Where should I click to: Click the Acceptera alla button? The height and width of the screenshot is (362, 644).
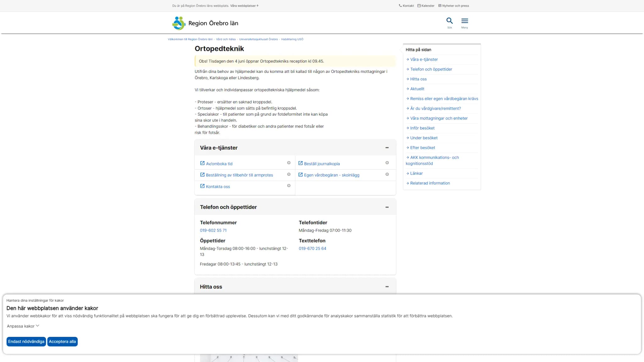click(x=62, y=342)
